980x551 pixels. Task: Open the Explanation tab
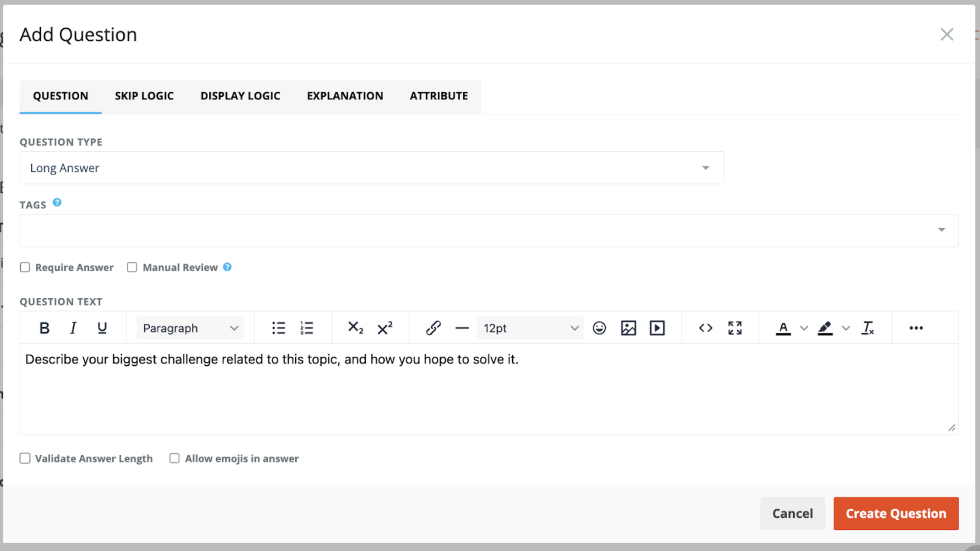pyautogui.click(x=345, y=96)
